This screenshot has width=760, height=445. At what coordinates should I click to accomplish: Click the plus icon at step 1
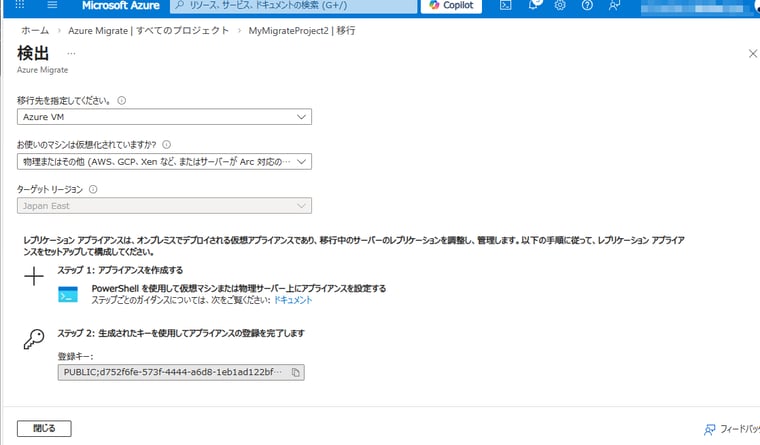coord(34,276)
